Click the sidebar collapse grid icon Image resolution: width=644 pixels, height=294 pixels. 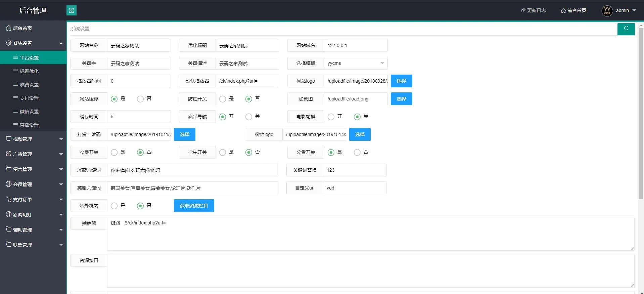72,10
